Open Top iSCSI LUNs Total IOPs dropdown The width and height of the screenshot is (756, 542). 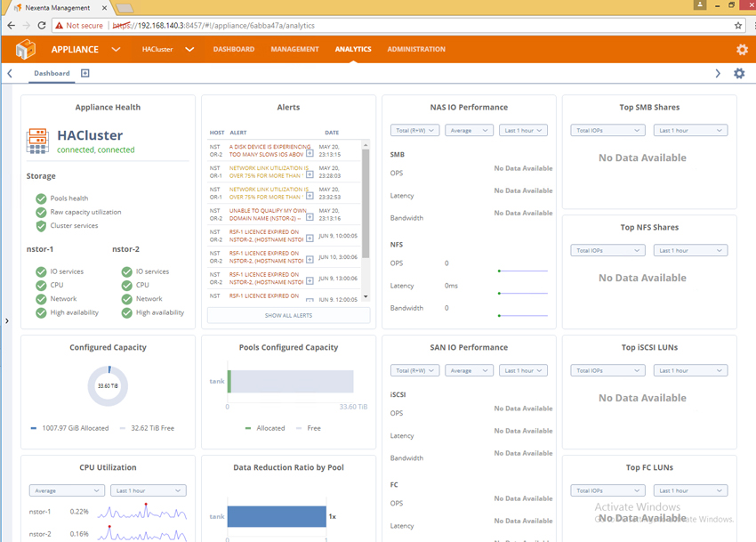point(607,370)
